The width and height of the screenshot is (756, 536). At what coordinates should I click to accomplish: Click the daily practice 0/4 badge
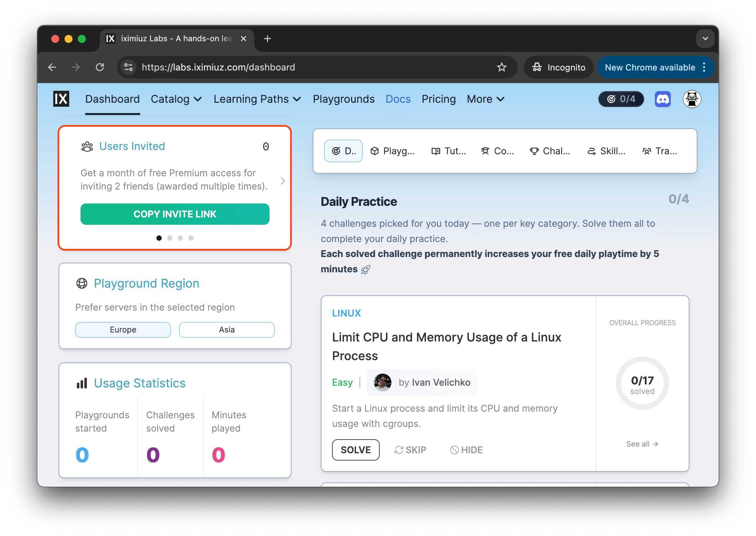click(621, 99)
